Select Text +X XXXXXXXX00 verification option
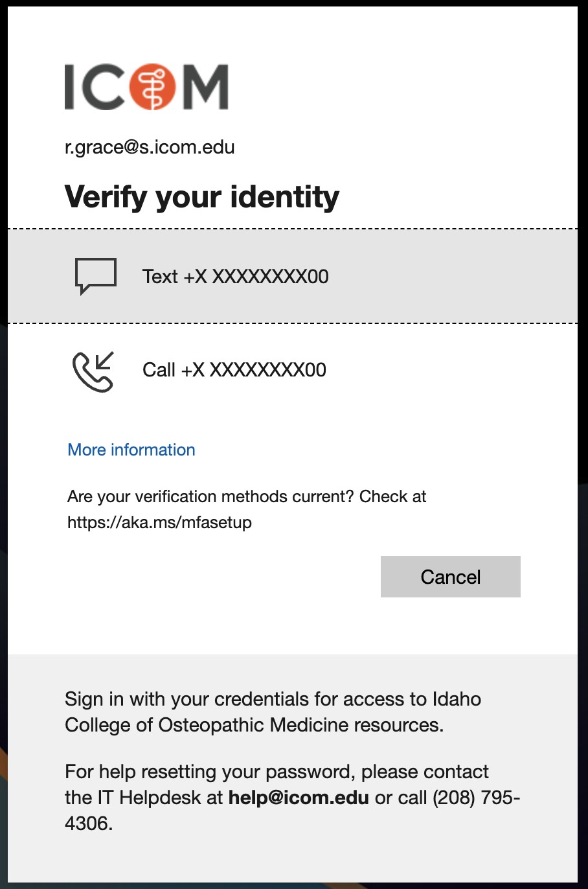Screen dimensions: 588x889 tap(293, 276)
